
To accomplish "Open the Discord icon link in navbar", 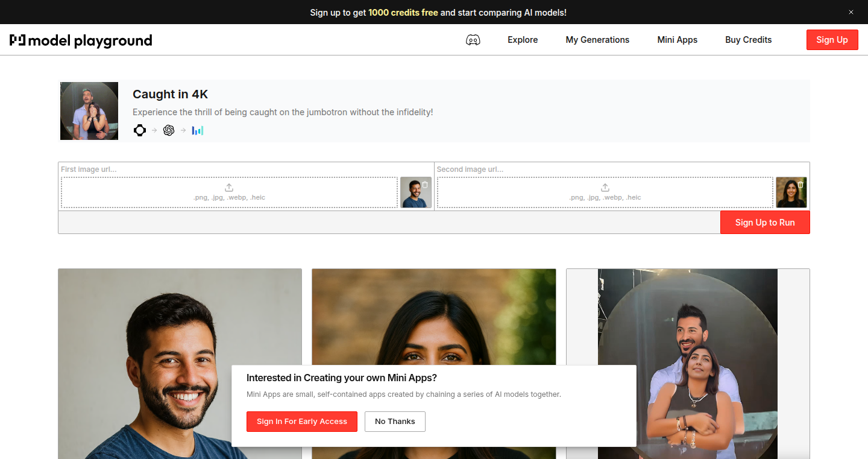I will pyautogui.click(x=473, y=40).
